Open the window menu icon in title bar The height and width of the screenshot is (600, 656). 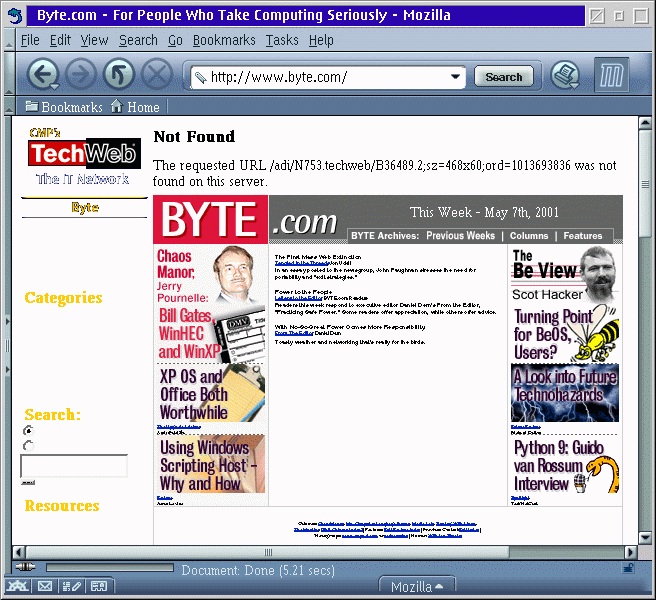click(x=15, y=16)
